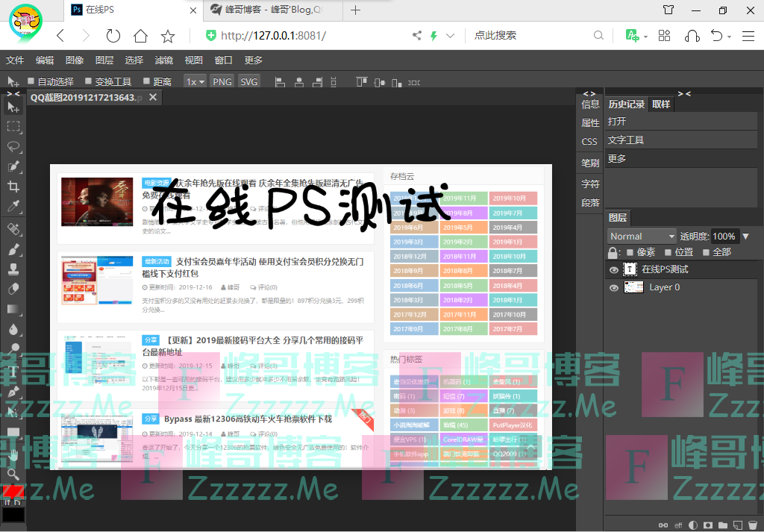
Task: Select the Eyedropper tool
Action: point(13,207)
